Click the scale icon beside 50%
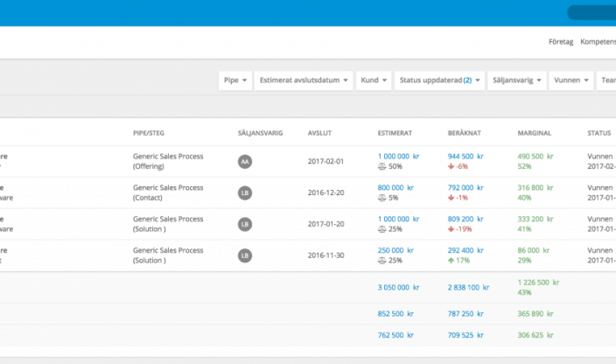The image size is (616, 364). pos(381,166)
